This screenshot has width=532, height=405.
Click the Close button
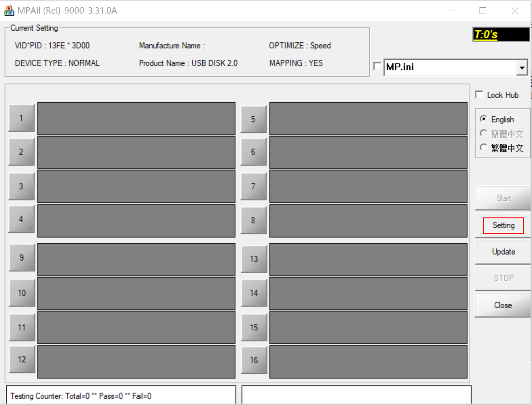click(x=502, y=305)
